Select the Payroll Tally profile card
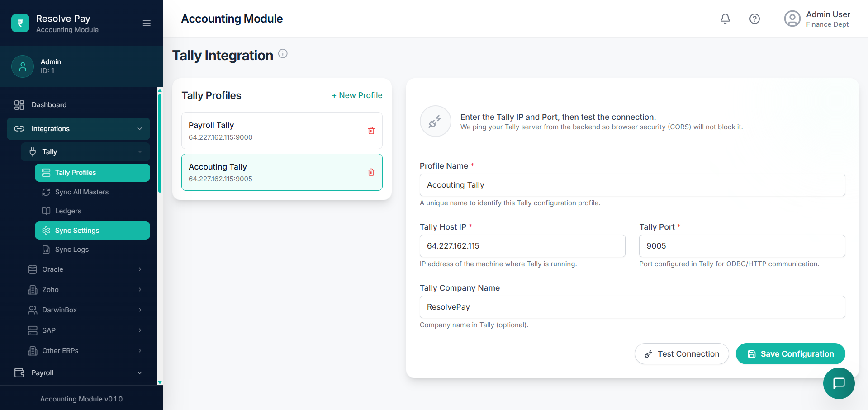 click(282, 131)
